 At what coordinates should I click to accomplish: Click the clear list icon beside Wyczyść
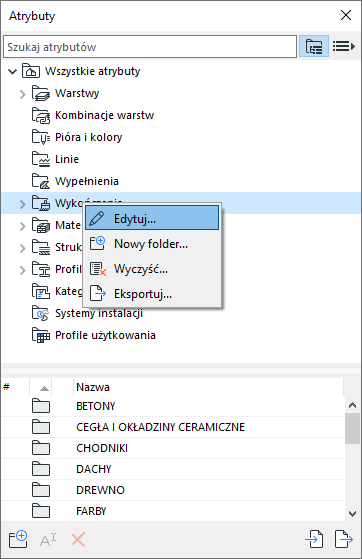coord(98,269)
